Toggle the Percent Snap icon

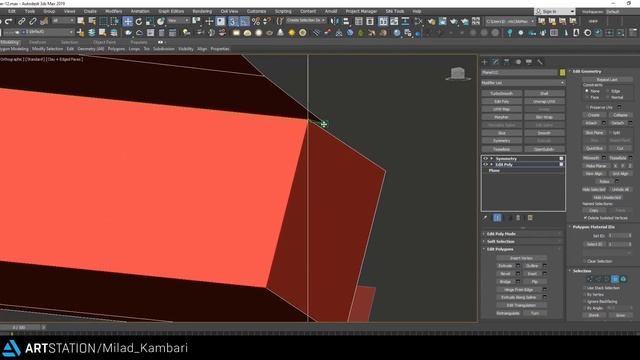coord(256,21)
